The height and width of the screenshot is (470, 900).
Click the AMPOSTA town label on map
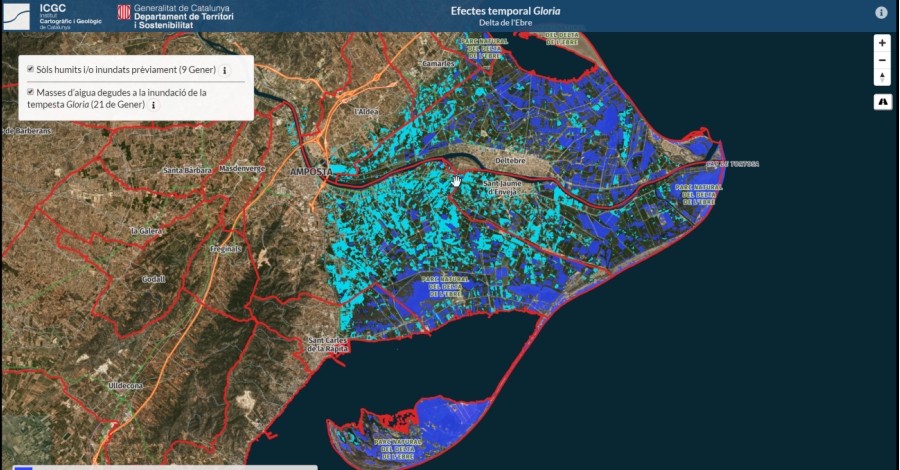pyautogui.click(x=310, y=171)
